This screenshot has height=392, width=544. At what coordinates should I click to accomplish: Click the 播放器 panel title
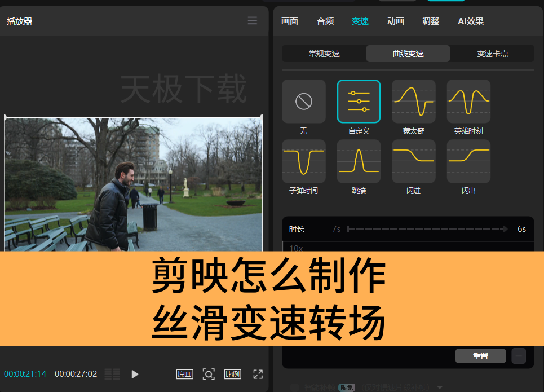(19, 21)
